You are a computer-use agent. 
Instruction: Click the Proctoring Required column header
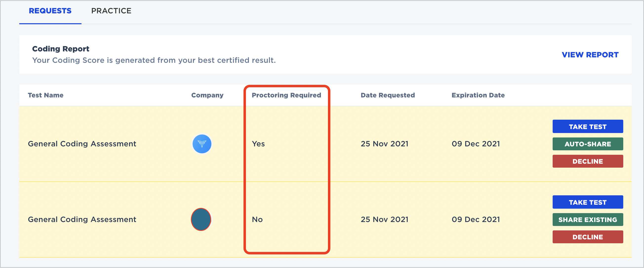(x=286, y=95)
